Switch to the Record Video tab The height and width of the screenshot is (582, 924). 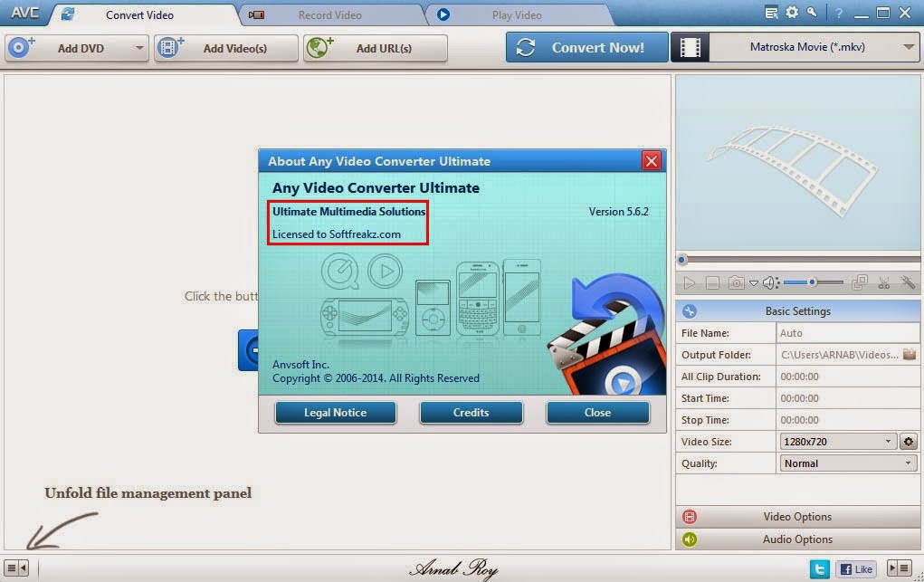[330, 15]
